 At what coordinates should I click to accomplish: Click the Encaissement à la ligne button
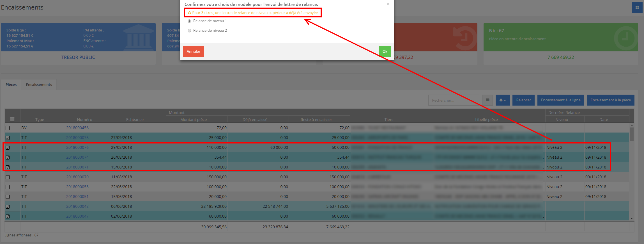[x=560, y=100]
